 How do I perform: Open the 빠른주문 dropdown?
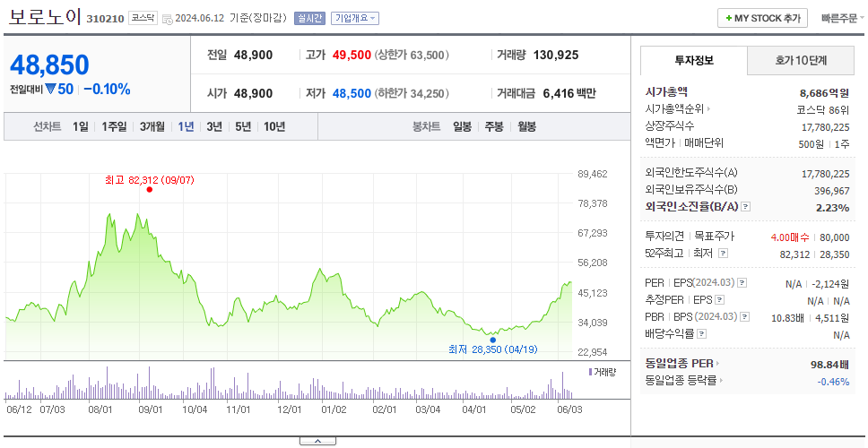pos(843,18)
